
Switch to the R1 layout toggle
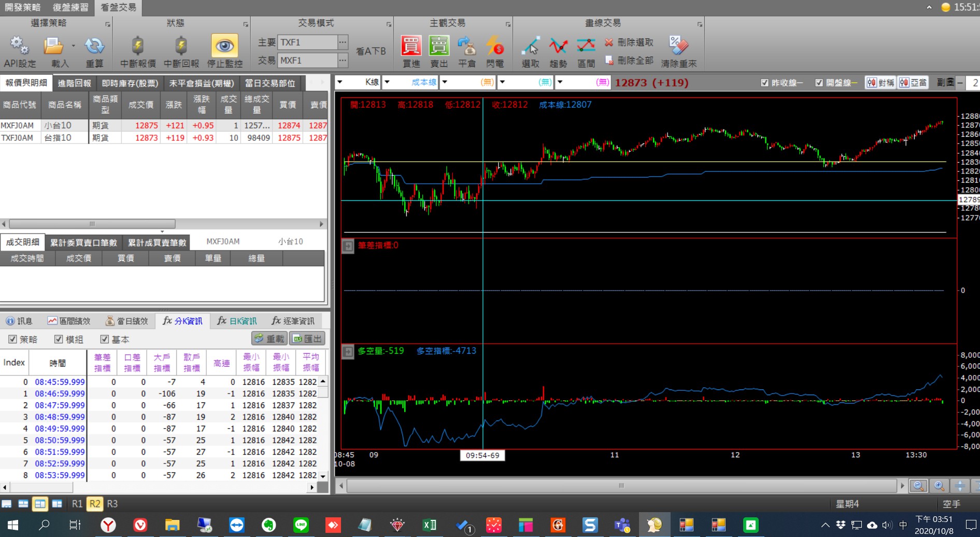pyautogui.click(x=77, y=504)
